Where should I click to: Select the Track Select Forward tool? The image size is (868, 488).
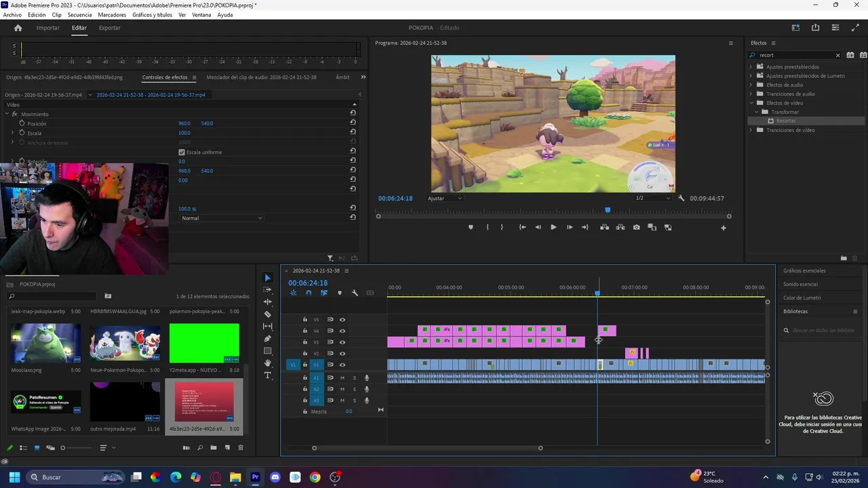[267, 289]
